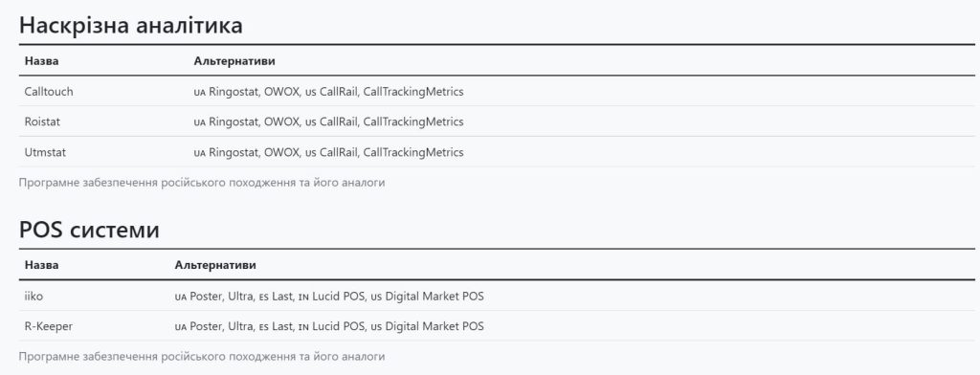Click the ES flag label in the iiko row
Screen dimensions: 980x375
coord(264,297)
